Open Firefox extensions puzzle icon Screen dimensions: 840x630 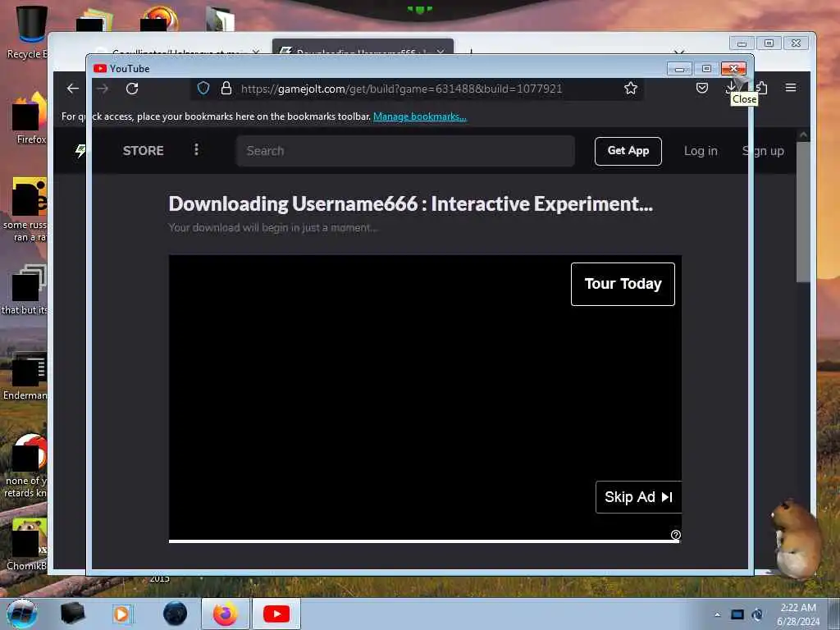point(762,88)
